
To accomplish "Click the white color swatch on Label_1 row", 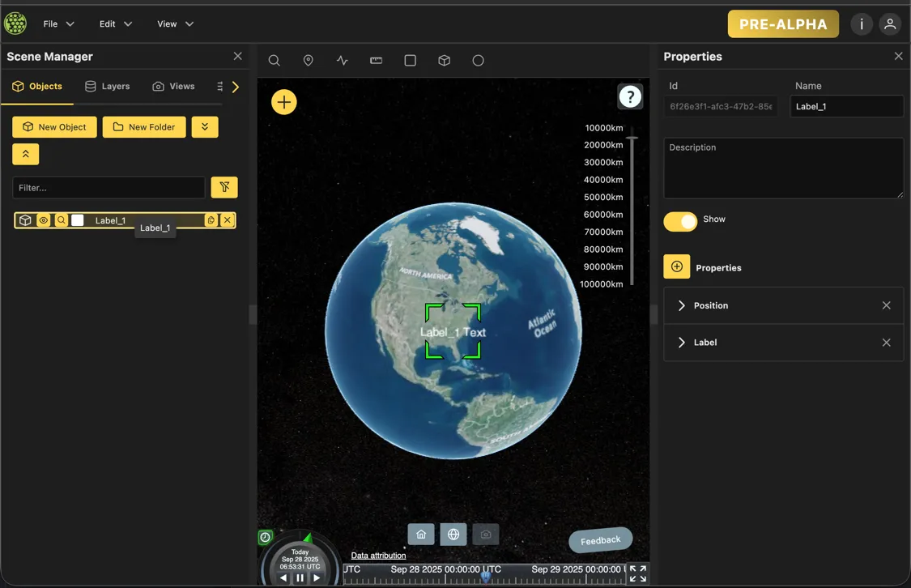I will click(x=78, y=220).
